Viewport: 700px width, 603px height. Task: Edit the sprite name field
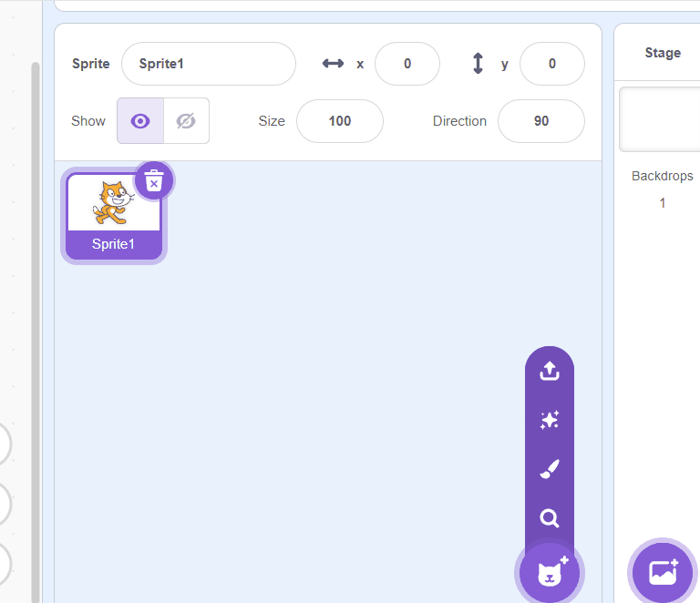coord(209,64)
